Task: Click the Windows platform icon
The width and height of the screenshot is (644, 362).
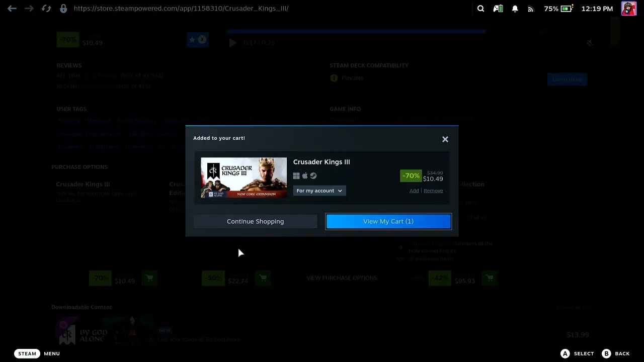Action: point(296,175)
